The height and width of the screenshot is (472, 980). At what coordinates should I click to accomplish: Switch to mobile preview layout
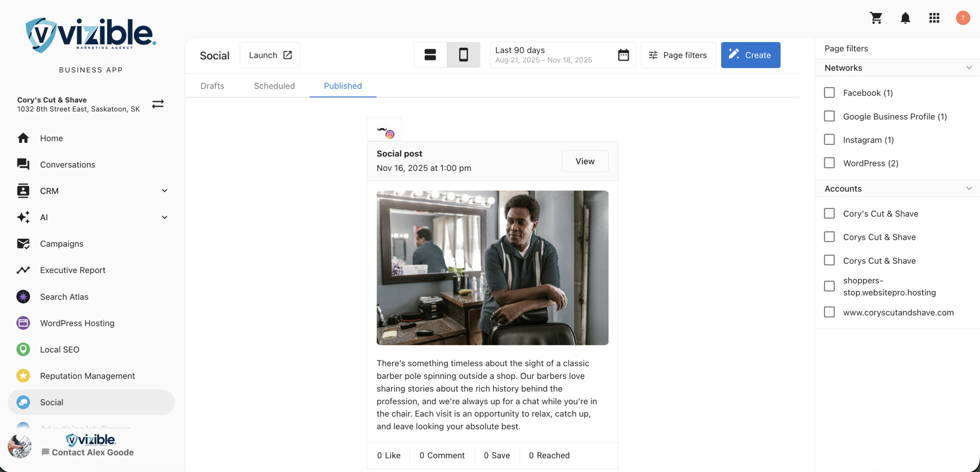tap(463, 55)
